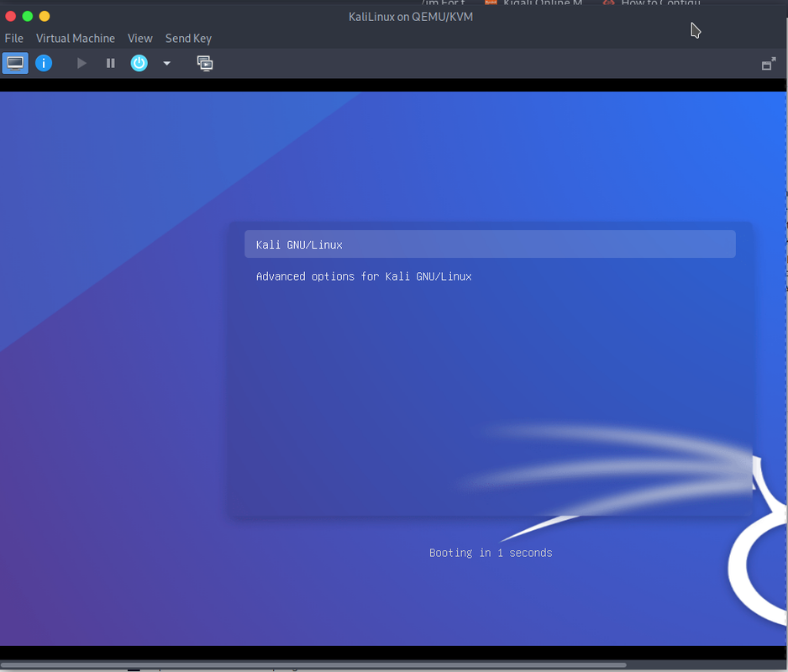Image resolution: width=788 pixels, height=672 pixels.
Task: Click the green window control button
Action: click(x=28, y=16)
